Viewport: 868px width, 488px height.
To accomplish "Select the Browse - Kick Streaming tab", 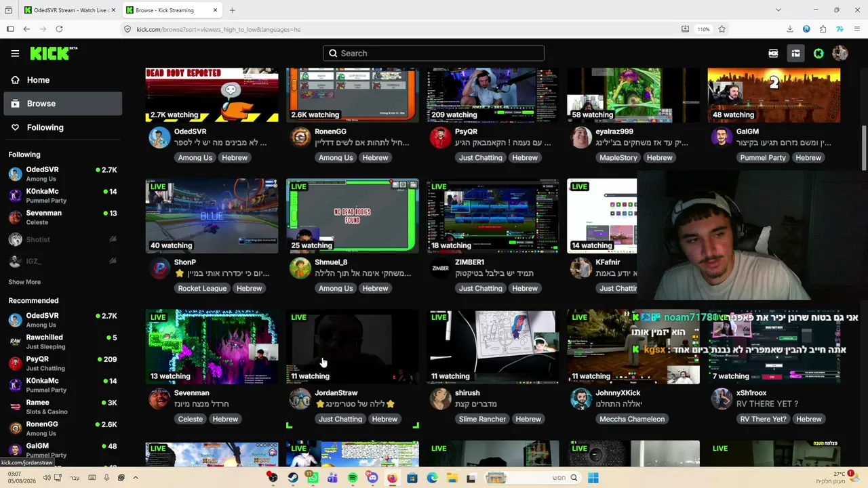I will (x=172, y=10).
